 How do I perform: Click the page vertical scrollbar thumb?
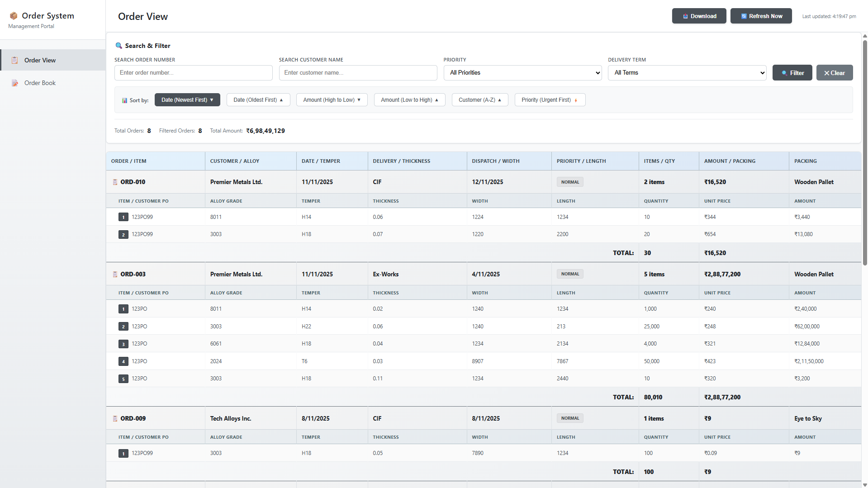tap(865, 153)
